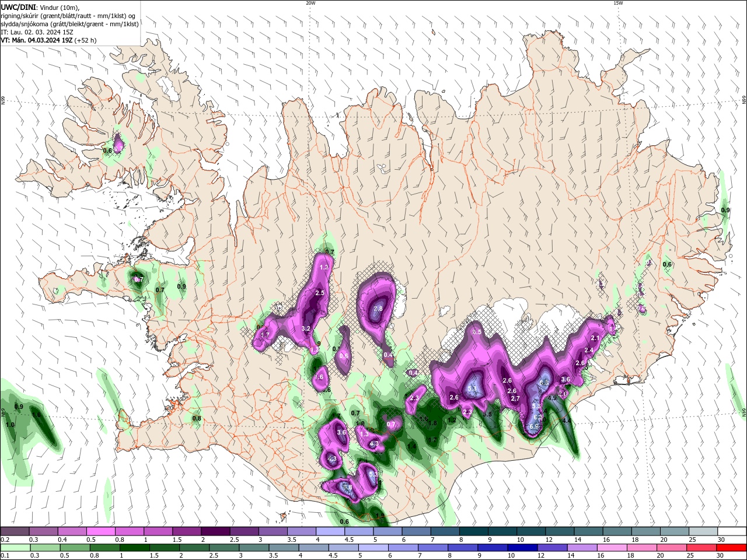Click the bright red swatch ending the lower legend
This screenshot has height=560, width=747.
(x=731, y=548)
